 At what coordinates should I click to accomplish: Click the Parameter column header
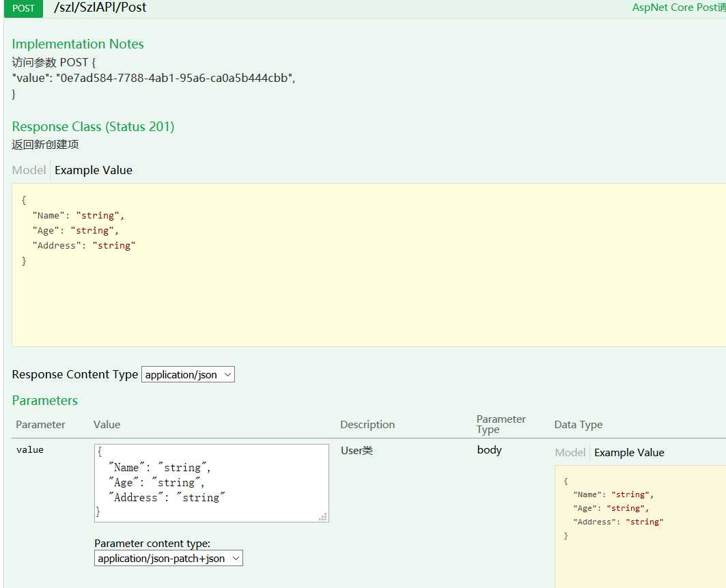click(x=41, y=425)
